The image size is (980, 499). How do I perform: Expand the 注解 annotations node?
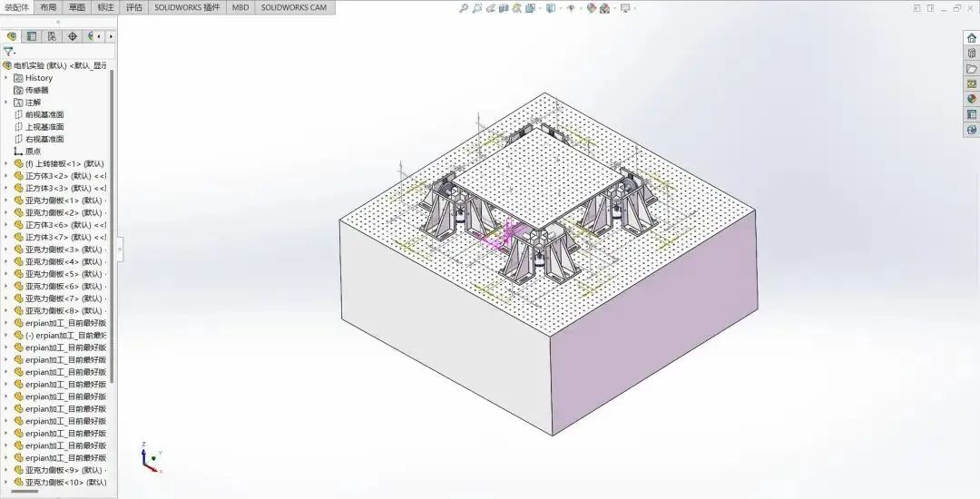click(x=6, y=103)
